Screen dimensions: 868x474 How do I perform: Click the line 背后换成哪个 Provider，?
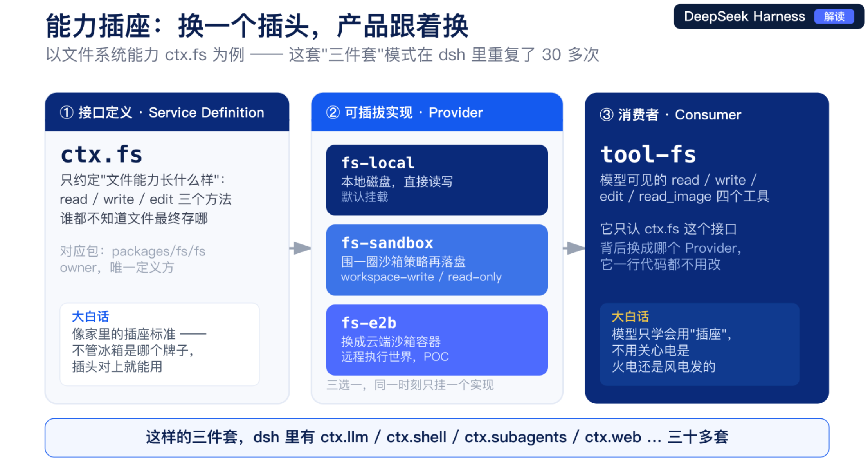(671, 248)
